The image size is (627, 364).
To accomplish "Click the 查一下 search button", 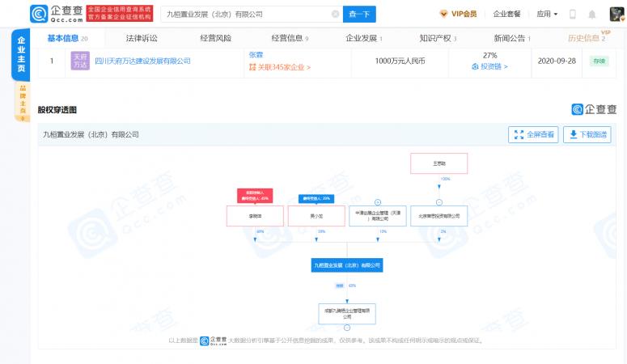I will click(359, 14).
